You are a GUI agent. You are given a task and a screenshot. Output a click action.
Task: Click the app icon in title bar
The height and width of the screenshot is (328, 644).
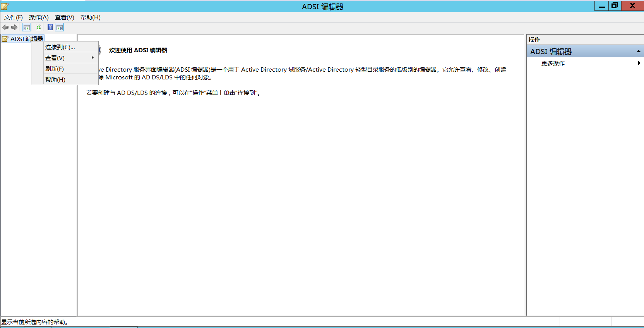[x=5, y=6]
